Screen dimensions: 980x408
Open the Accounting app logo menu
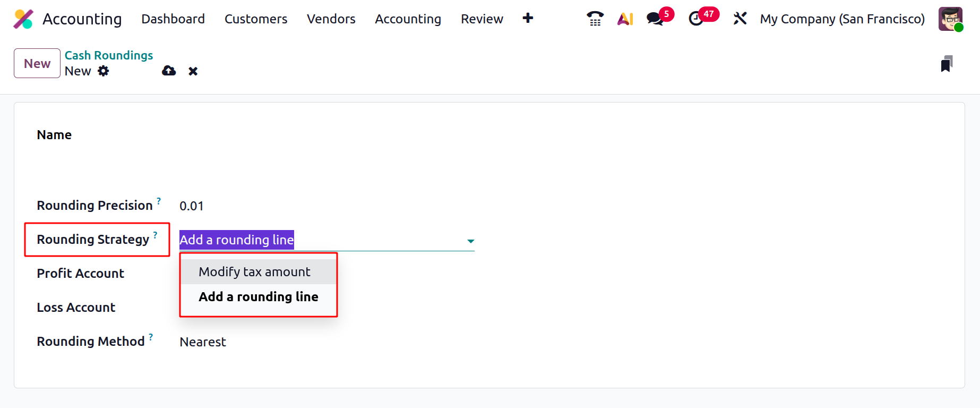click(x=23, y=19)
